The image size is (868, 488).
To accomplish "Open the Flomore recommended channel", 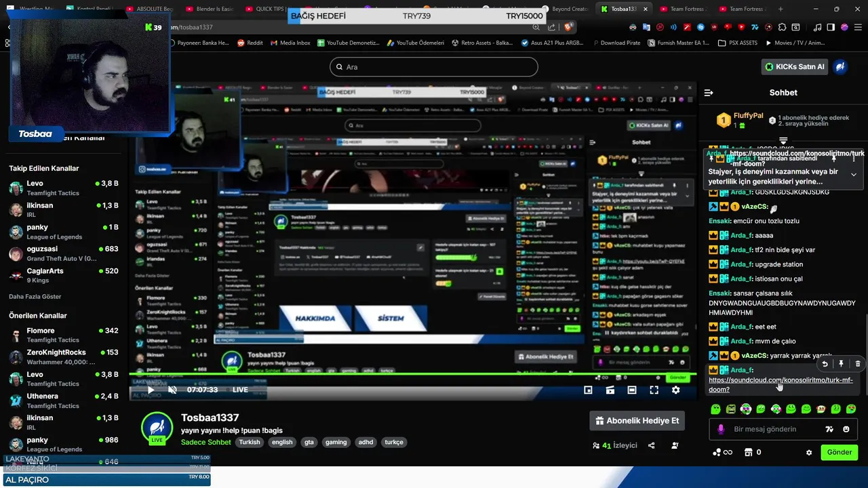I will [x=64, y=335].
